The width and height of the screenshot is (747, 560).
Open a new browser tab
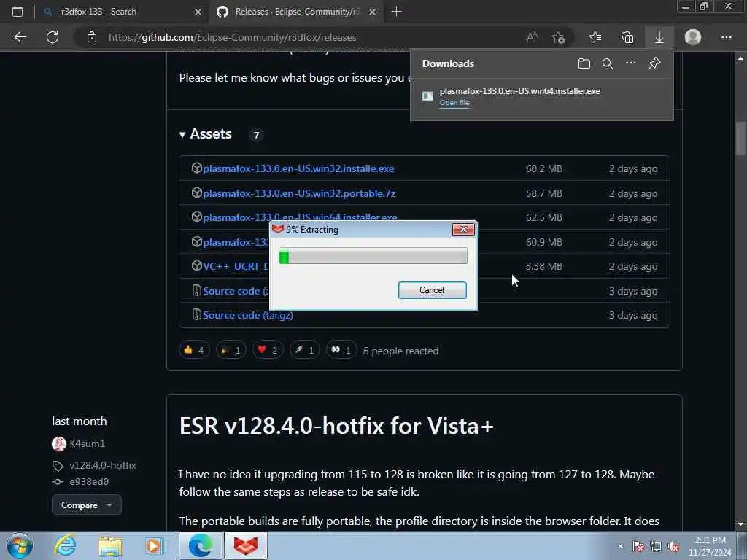[x=396, y=12]
